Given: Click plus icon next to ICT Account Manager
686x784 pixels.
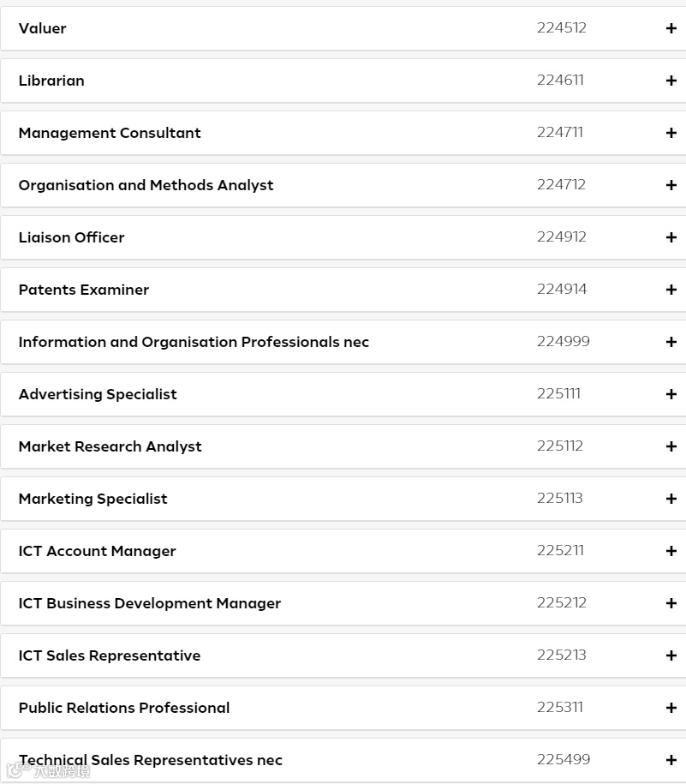Looking at the screenshot, I should [671, 551].
